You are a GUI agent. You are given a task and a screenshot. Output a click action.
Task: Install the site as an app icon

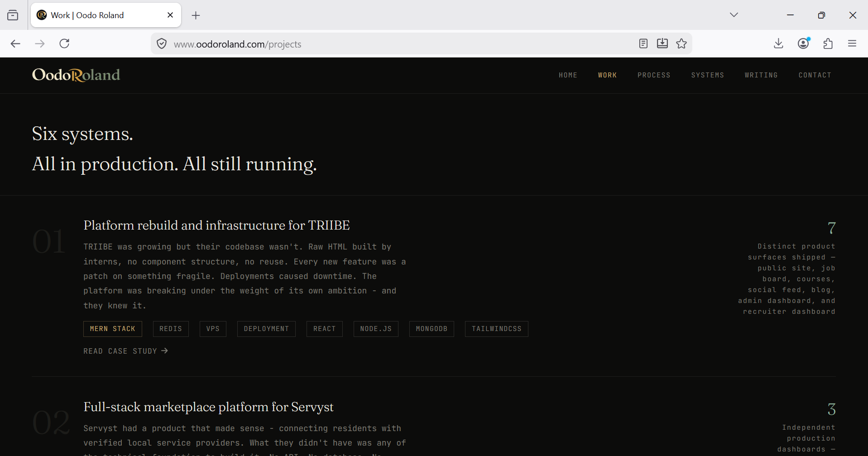662,43
